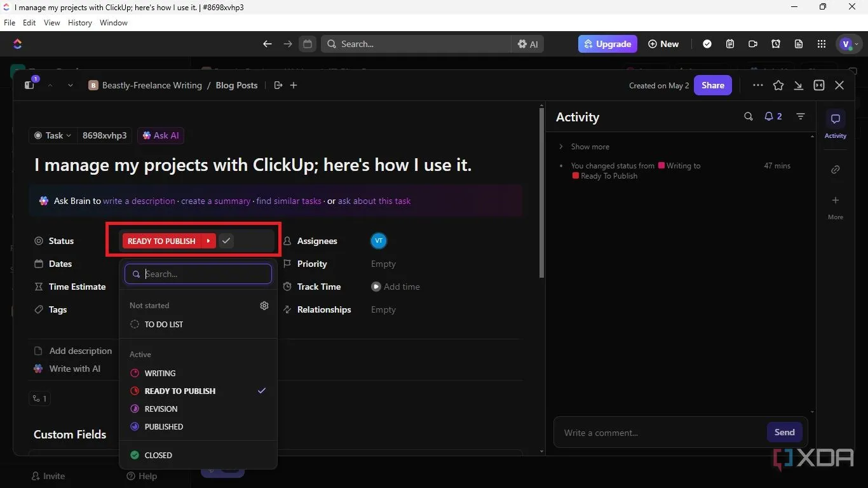
Task: Click the move task icon after breadcrumb
Action: click(x=278, y=85)
